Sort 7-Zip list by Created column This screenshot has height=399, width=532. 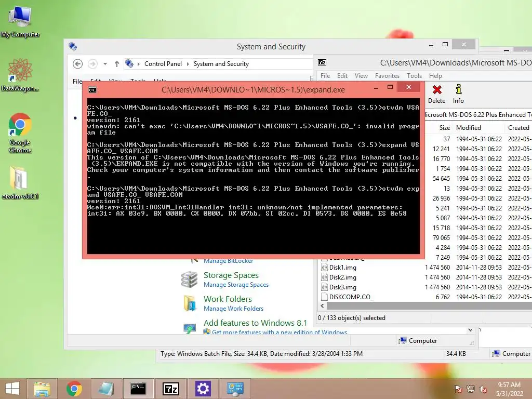point(518,128)
